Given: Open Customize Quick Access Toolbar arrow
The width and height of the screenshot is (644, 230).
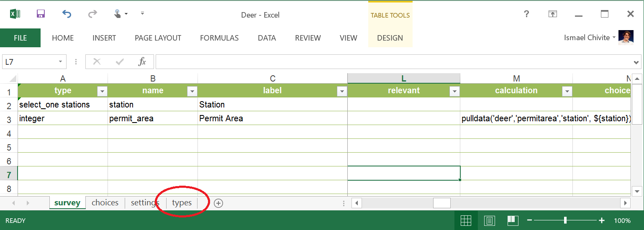Looking at the screenshot, I should (x=142, y=13).
